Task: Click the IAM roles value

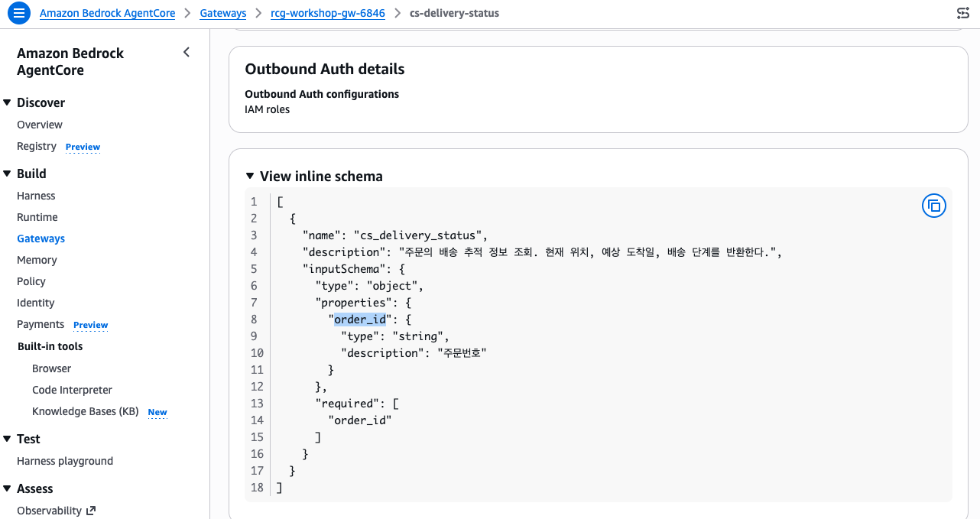Action: [267, 109]
